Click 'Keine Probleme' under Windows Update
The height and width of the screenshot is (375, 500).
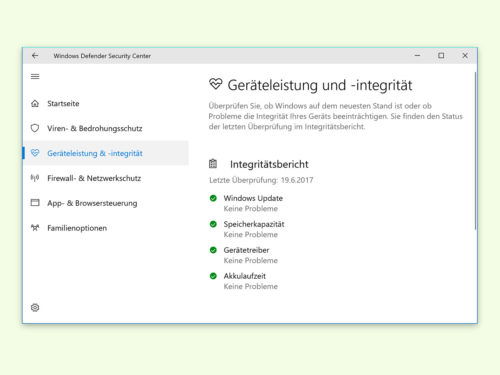(251, 209)
